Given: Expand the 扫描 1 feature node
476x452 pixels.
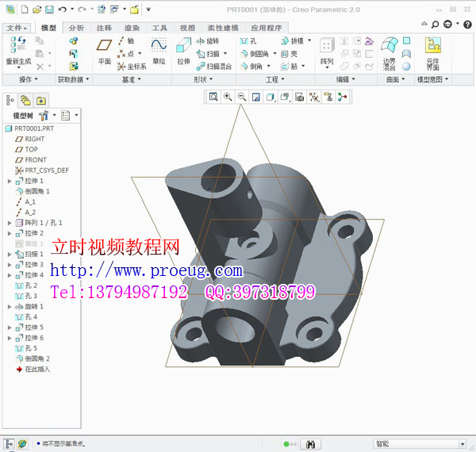Looking at the screenshot, I should point(10,255).
